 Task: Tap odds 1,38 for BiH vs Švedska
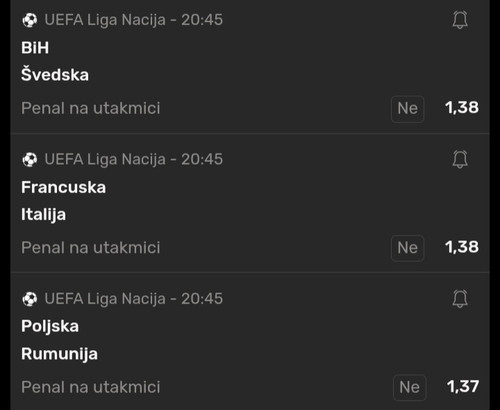pos(462,108)
